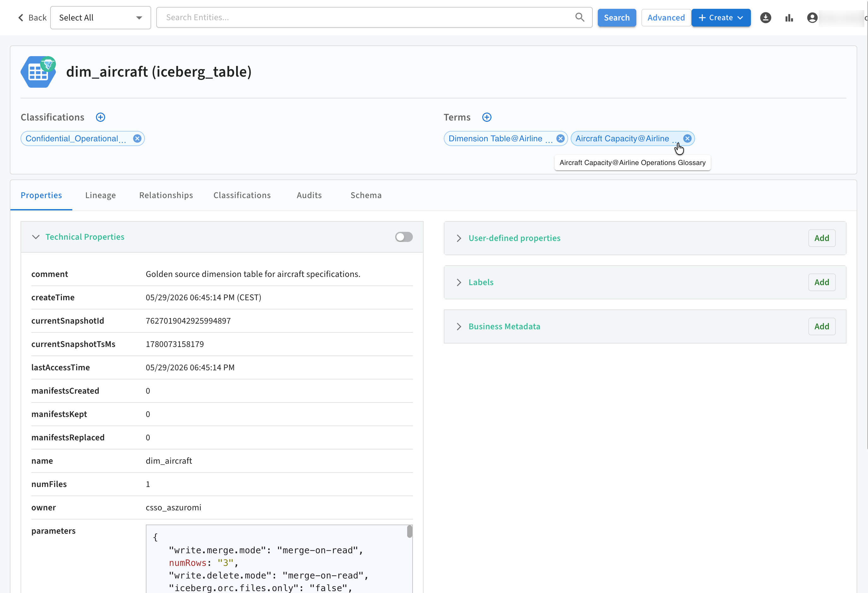Open the statistics bar chart icon
Screen dimensions: 868x593
coord(789,18)
